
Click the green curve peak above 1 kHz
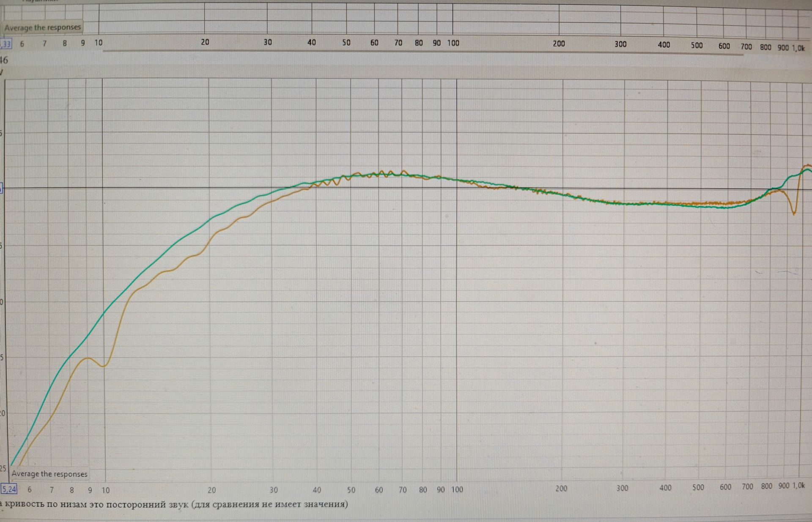tap(808, 169)
